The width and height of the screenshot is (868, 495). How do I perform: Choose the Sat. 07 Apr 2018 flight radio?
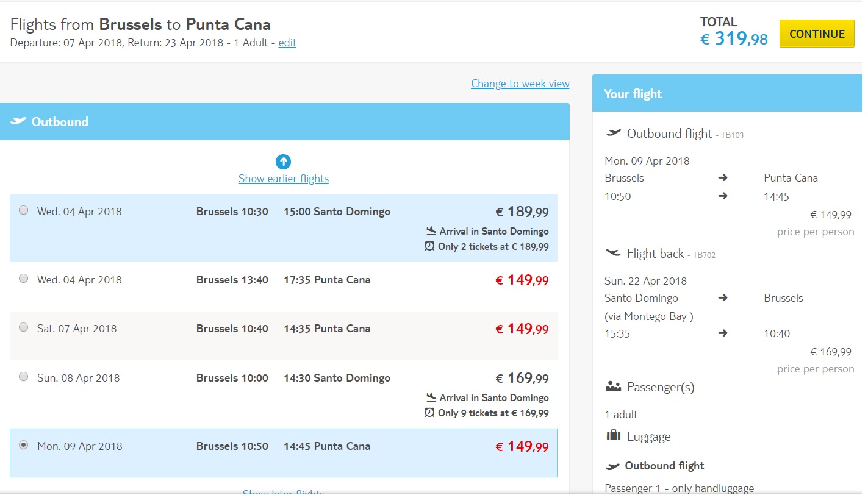(23, 327)
